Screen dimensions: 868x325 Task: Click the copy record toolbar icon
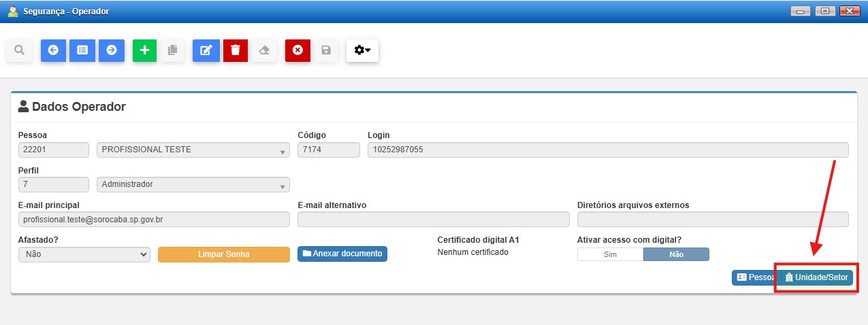(x=172, y=50)
